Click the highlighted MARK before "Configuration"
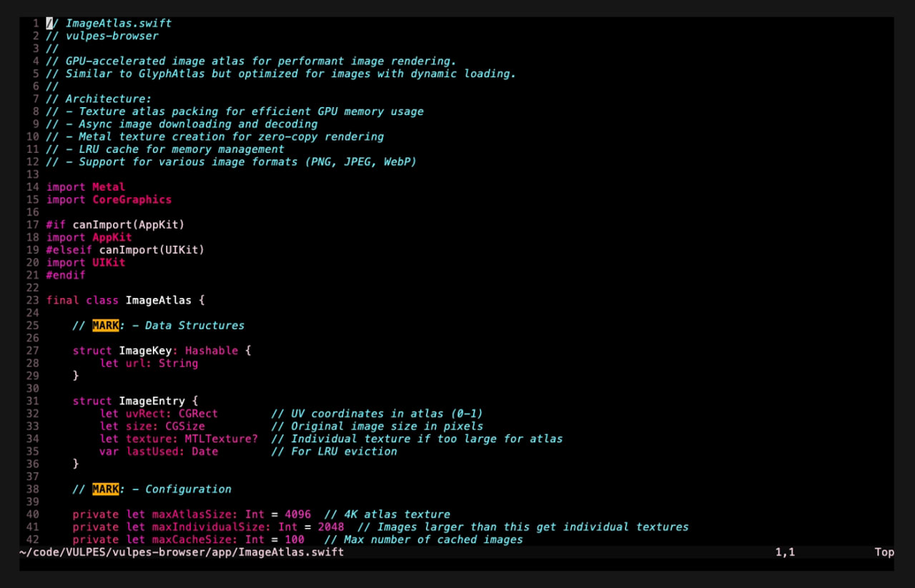Screen dimensions: 915x588 [106, 489]
